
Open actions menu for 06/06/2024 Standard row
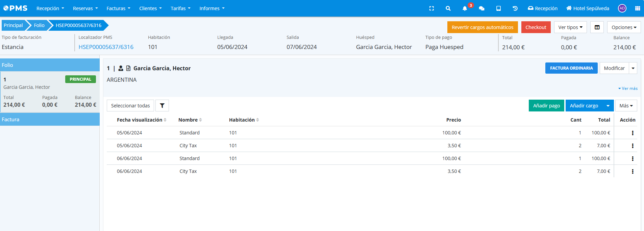pos(633,159)
